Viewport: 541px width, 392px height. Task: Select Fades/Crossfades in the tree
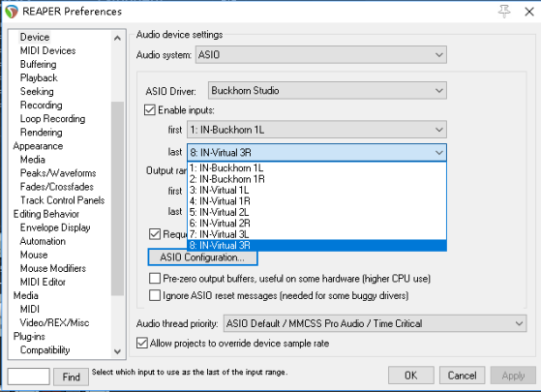tap(57, 187)
